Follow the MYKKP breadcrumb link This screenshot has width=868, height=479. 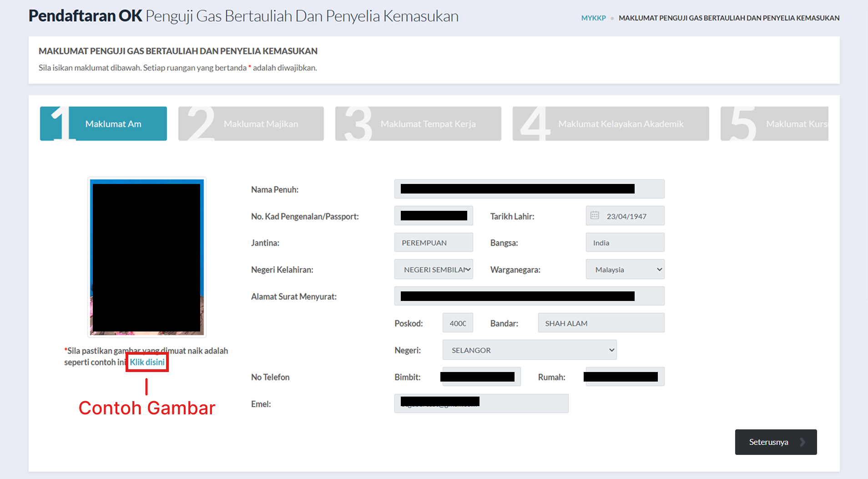tap(593, 18)
